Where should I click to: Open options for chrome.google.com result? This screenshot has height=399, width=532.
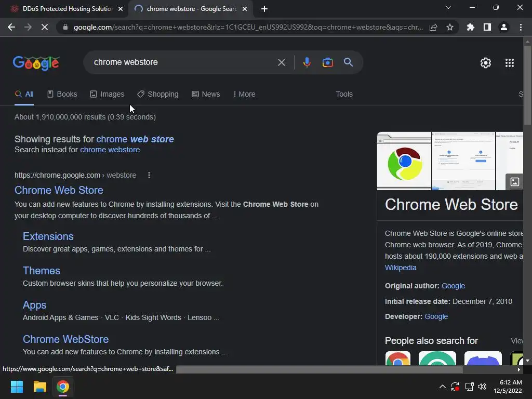pos(149,175)
